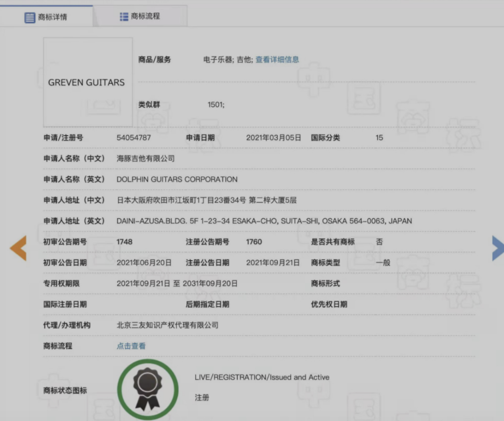Click the English address starting DAINI-AZUSA.BLDG.

[264, 221]
